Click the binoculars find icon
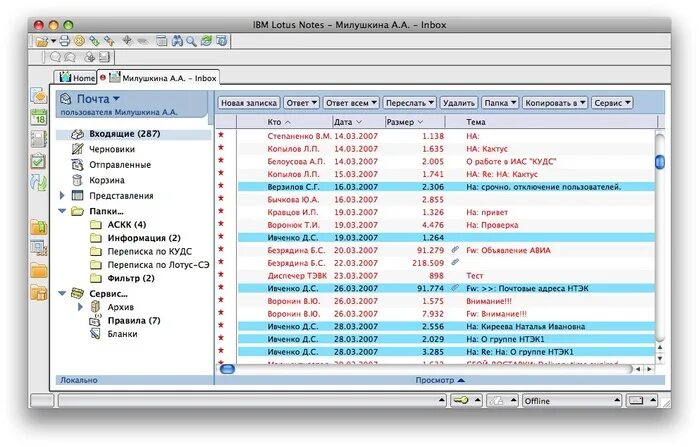 (177, 41)
